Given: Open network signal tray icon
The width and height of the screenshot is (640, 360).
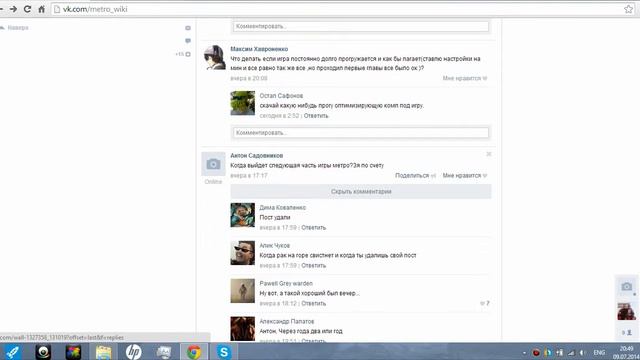Looking at the screenshot, I should 571,353.
